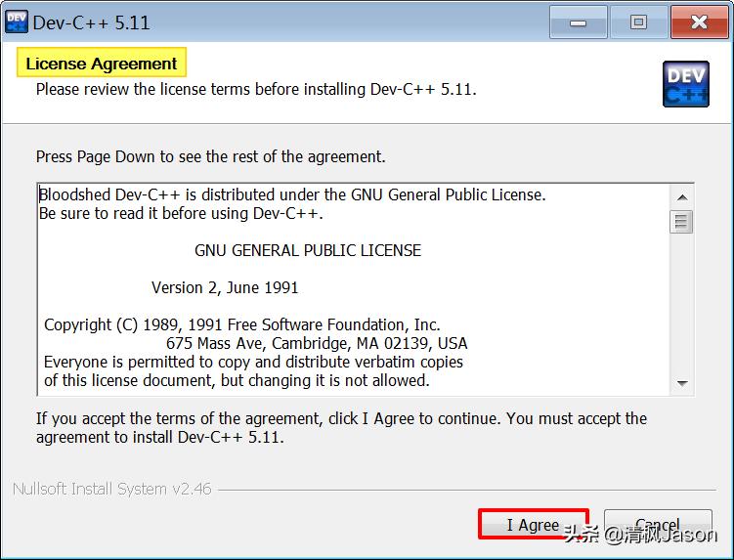Cancel the Dev-C++ installation
This screenshot has width=734, height=560.
click(658, 524)
